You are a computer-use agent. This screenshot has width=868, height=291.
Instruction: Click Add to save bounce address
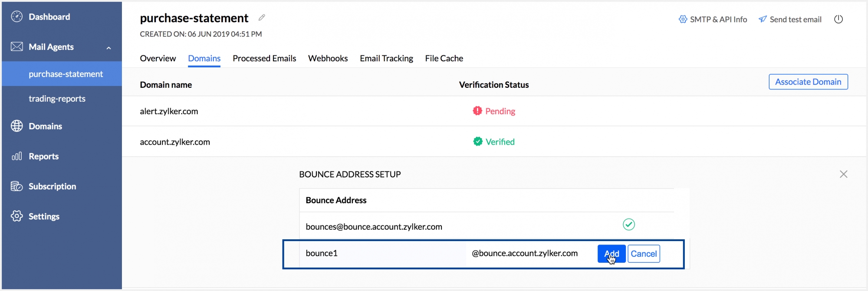tap(611, 254)
